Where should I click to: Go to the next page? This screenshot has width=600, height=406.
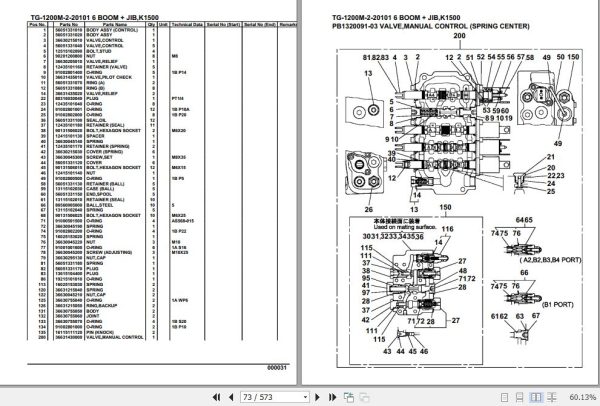[317, 397]
